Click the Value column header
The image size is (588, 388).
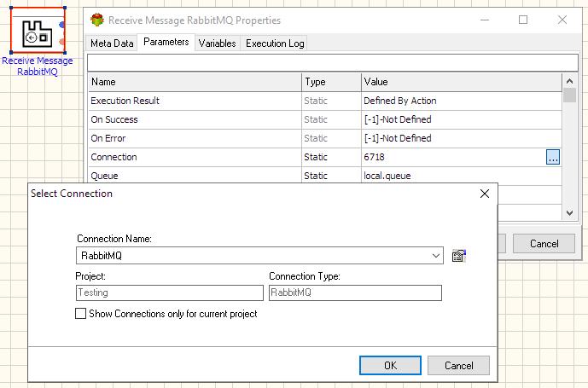tap(462, 82)
